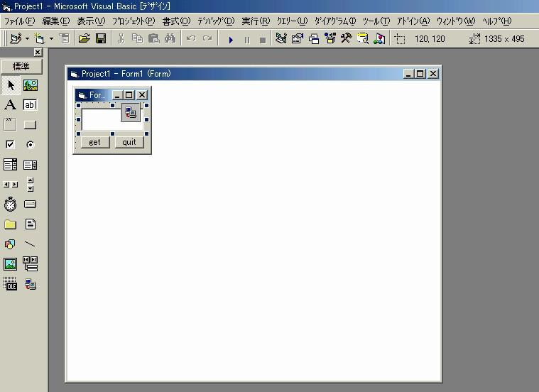This screenshot has width=539, height=392.
Task: Click Add Standard EXE Project toolbar icon
Action: click(16, 38)
